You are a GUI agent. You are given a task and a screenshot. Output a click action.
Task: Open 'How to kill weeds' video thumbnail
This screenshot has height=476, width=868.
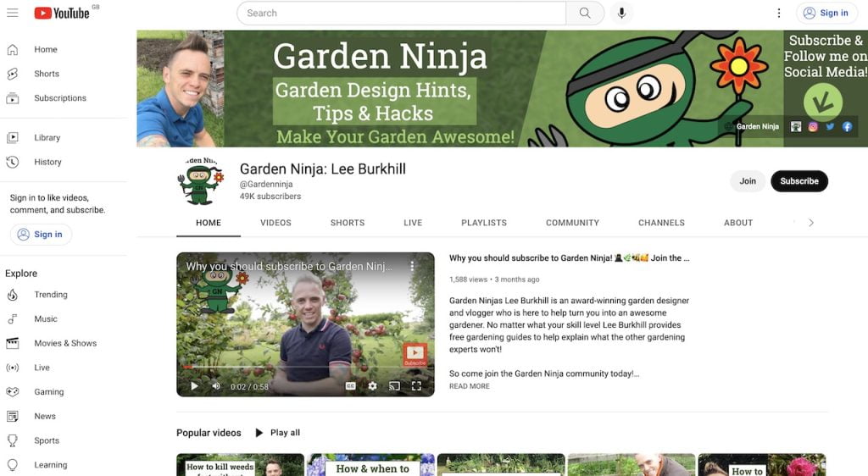point(240,465)
